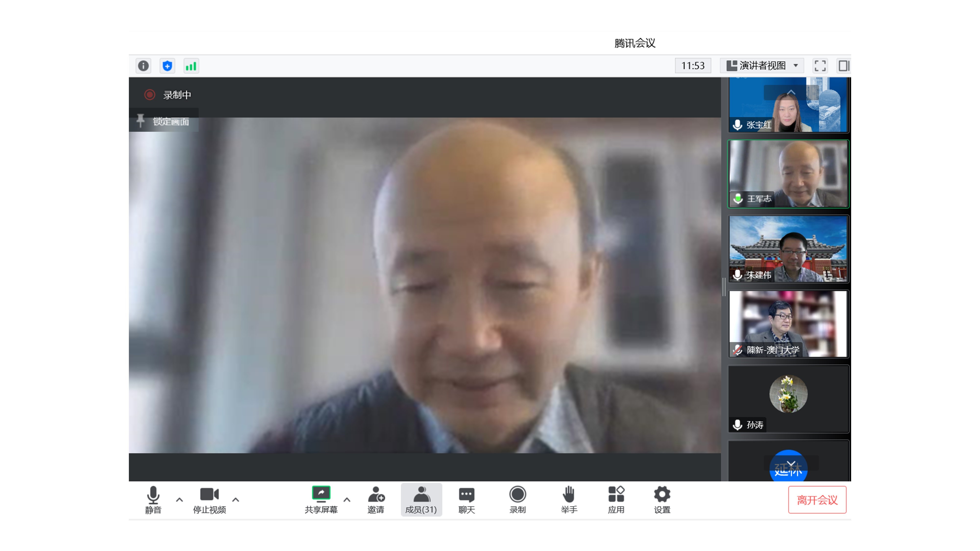Enter fullscreen mode with the fullscreen icon
The width and height of the screenshot is (980, 551).
pyautogui.click(x=820, y=66)
